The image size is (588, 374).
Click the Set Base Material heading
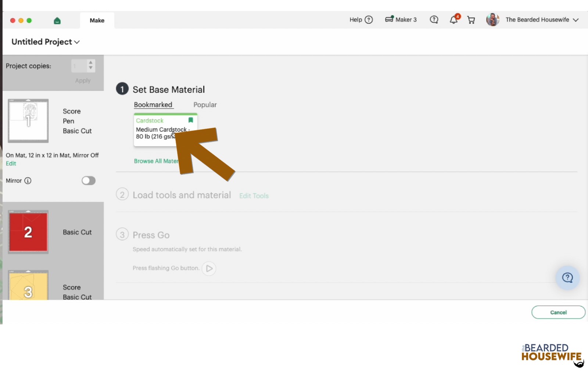pyautogui.click(x=169, y=89)
